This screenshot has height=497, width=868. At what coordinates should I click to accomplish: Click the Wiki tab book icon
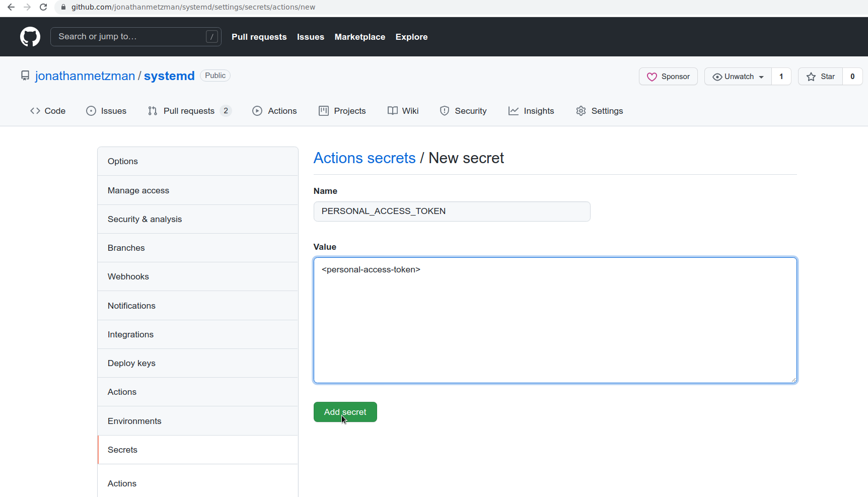click(393, 111)
